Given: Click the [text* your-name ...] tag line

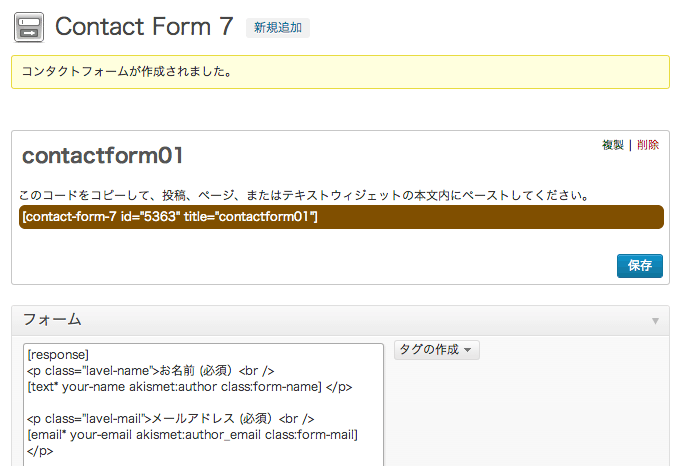Looking at the screenshot, I should (x=190, y=387).
